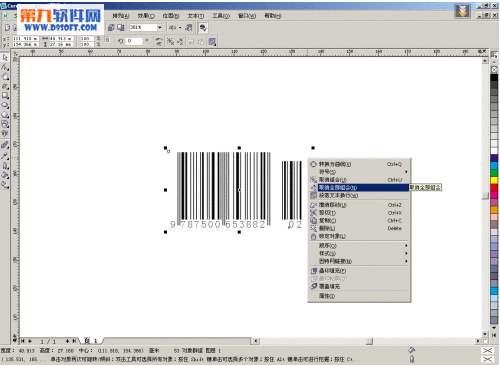Click the colorful application launcher icon
Image resolution: width=500 pixels, height=366 pixels.
pyautogui.click(x=203, y=27)
